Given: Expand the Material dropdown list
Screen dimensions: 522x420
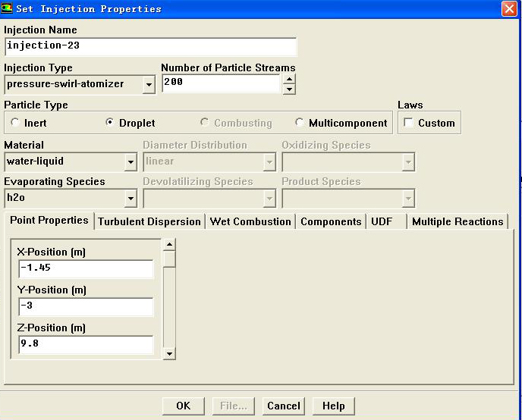Looking at the screenshot, I should (x=130, y=161).
